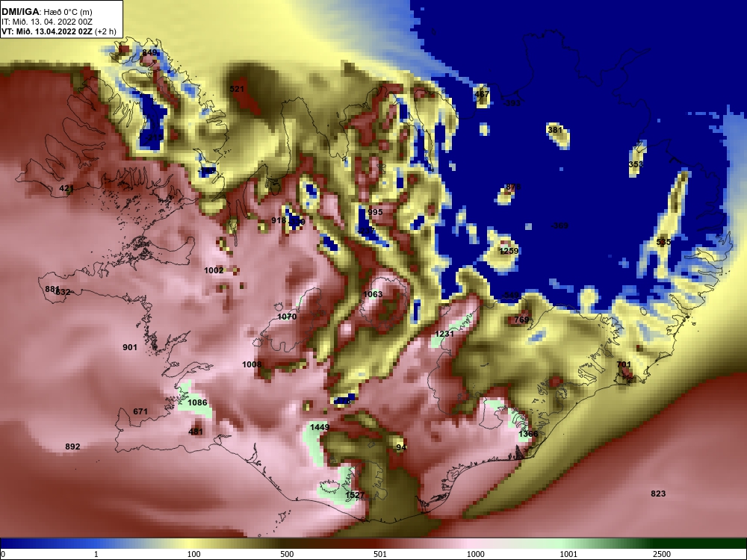Click the 421 value on the map
Viewport: 747px width, 560px height.
[66, 189]
